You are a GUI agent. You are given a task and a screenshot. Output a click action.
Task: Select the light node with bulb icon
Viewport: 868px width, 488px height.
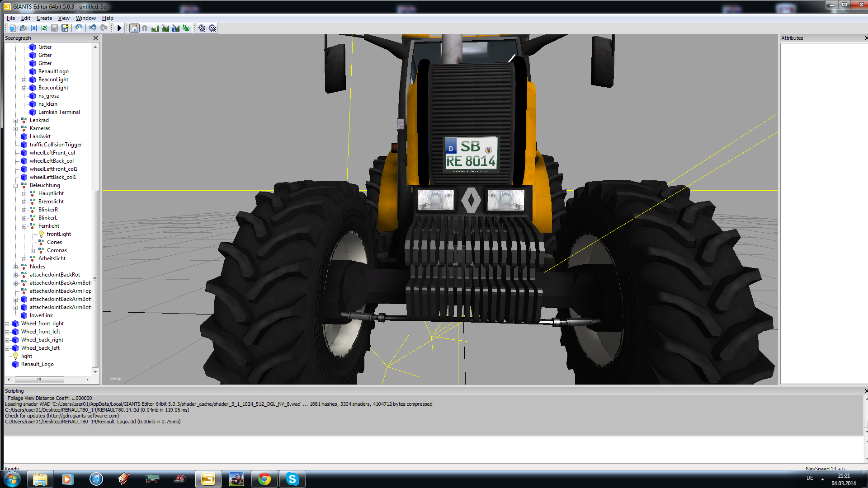(26, 356)
